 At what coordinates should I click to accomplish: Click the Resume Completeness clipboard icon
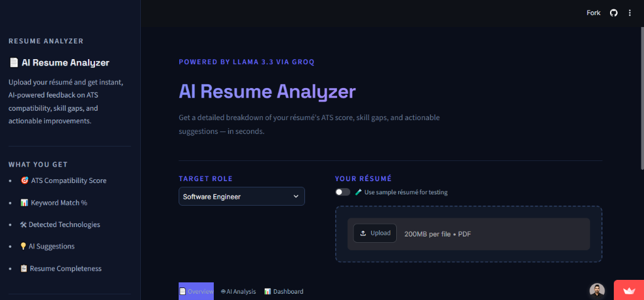24,269
